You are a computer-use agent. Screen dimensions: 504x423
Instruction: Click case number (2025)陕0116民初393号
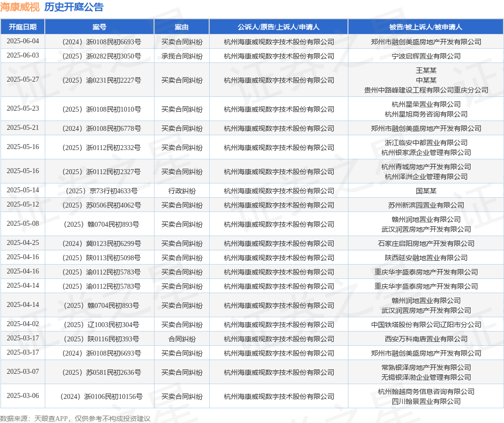(101, 339)
